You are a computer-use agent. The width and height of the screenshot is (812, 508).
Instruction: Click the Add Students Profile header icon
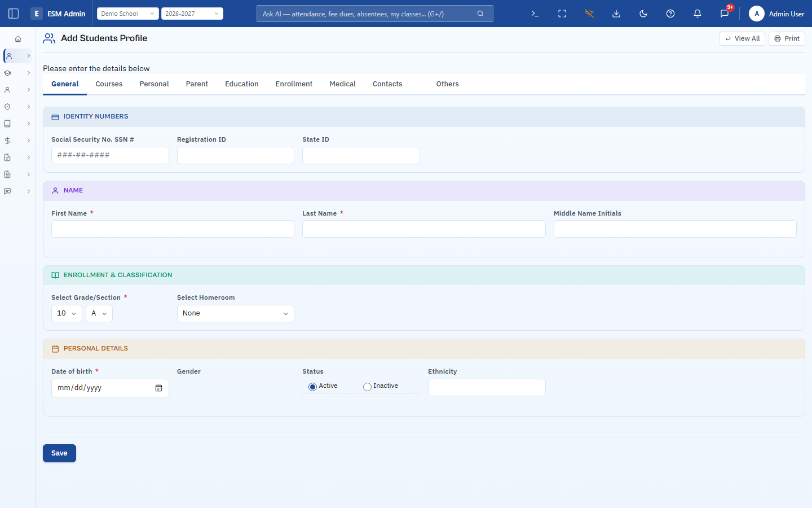pyautogui.click(x=49, y=38)
